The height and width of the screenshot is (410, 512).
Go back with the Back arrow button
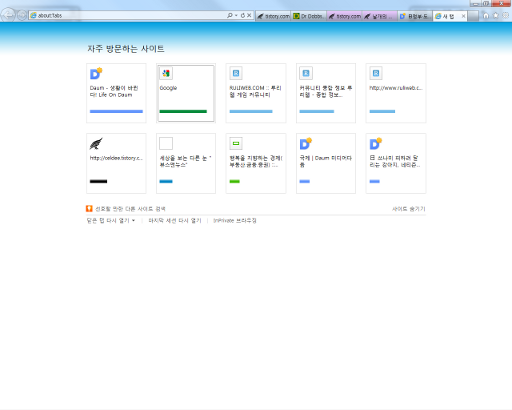[x=8, y=15]
